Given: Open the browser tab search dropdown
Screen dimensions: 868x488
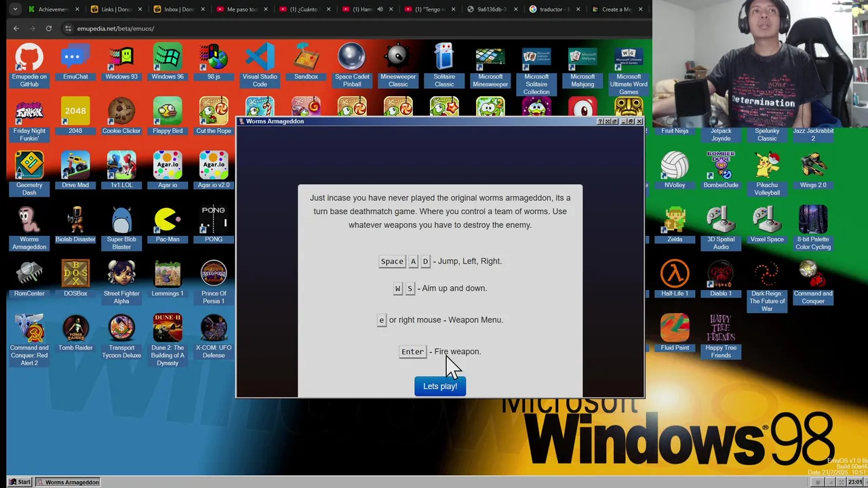Looking at the screenshot, I should click(14, 9).
